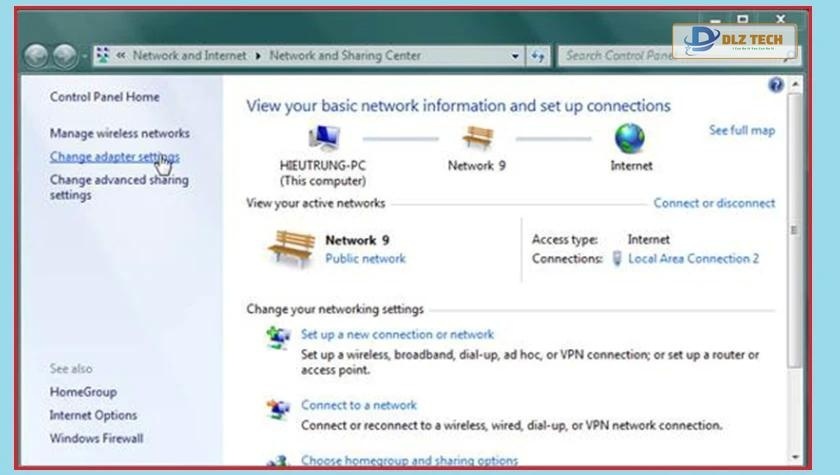840x475 pixels.
Task: Click the Internet access type value
Action: click(x=648, y=239)
